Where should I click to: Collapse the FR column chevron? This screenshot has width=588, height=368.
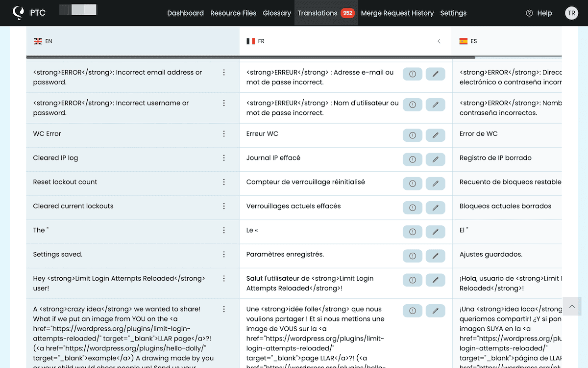click(439, 41)
